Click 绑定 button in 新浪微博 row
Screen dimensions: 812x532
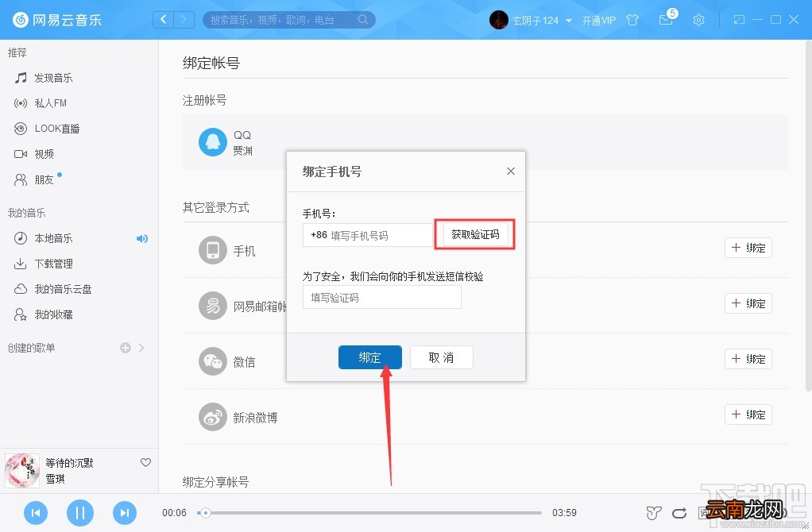(x=748, y=414)
